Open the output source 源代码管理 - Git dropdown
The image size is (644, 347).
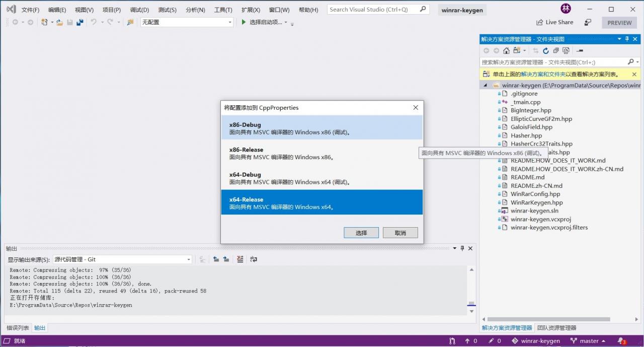[122, 259]
